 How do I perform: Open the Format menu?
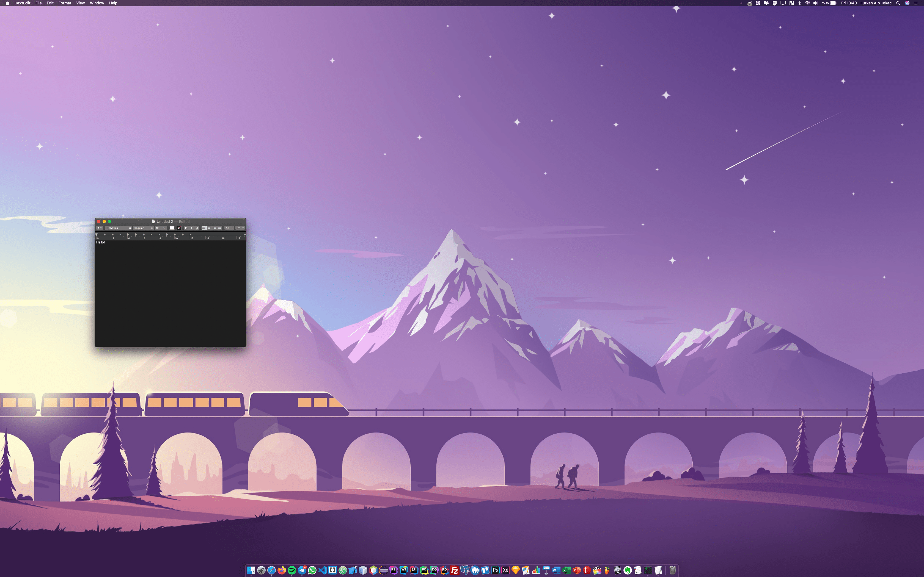pos(65,3)
